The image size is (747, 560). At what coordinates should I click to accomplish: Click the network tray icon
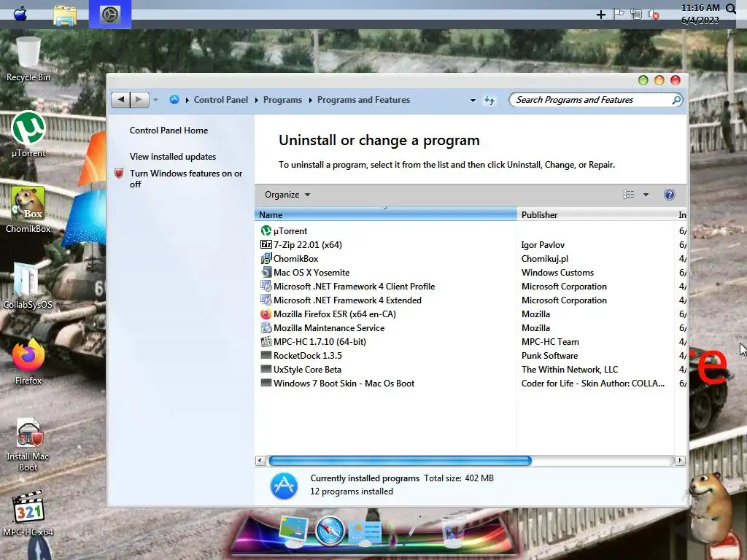coord(636,15)
